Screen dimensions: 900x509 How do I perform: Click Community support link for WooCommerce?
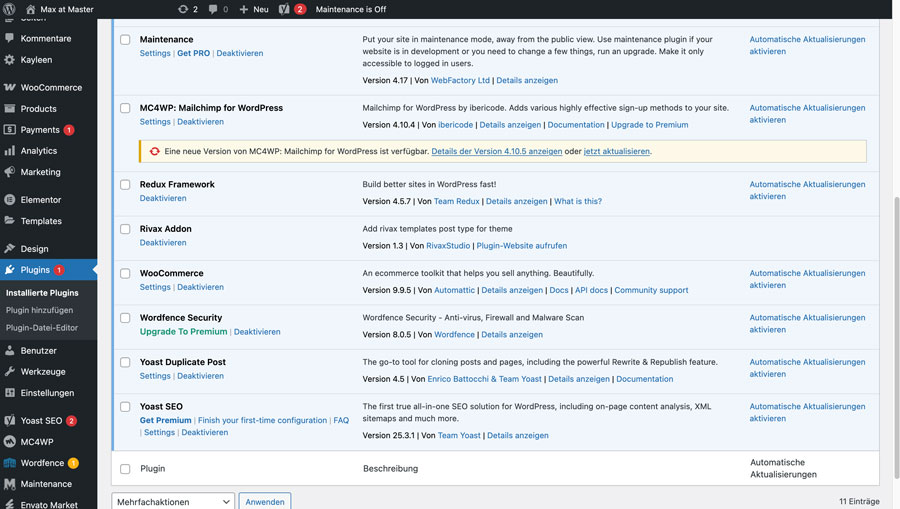click(x=651, y=290)
